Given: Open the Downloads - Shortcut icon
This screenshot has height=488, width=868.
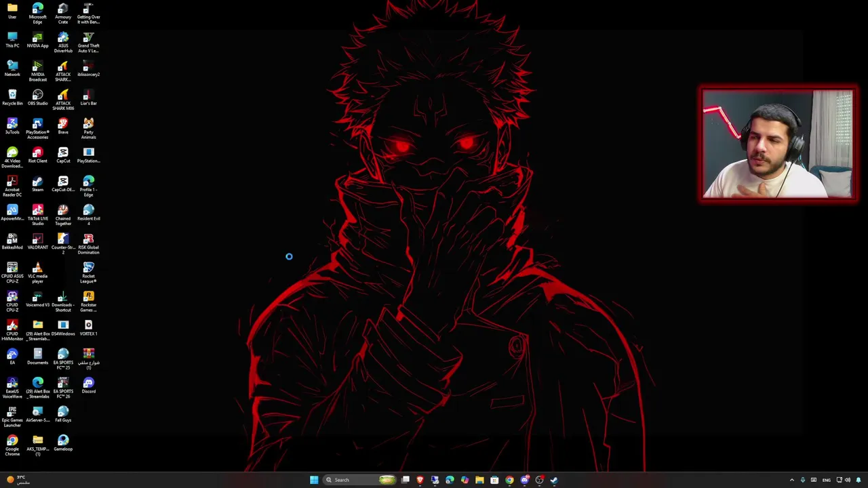Looking at the screenshot, I should click(63, 302).
